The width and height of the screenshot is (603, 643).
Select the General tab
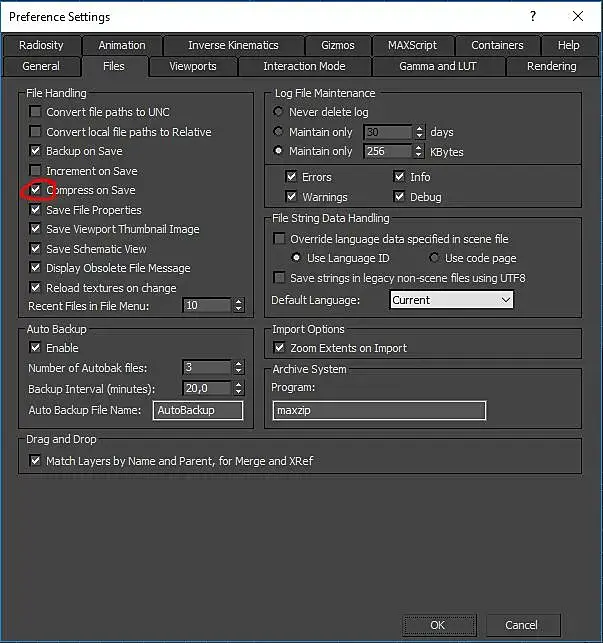click(x=41, y=66)
